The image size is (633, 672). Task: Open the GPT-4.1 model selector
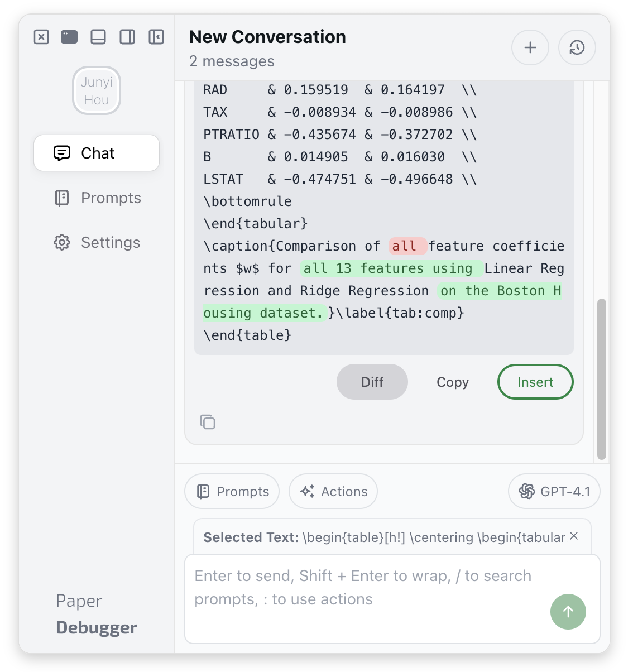tap(554, 491)
